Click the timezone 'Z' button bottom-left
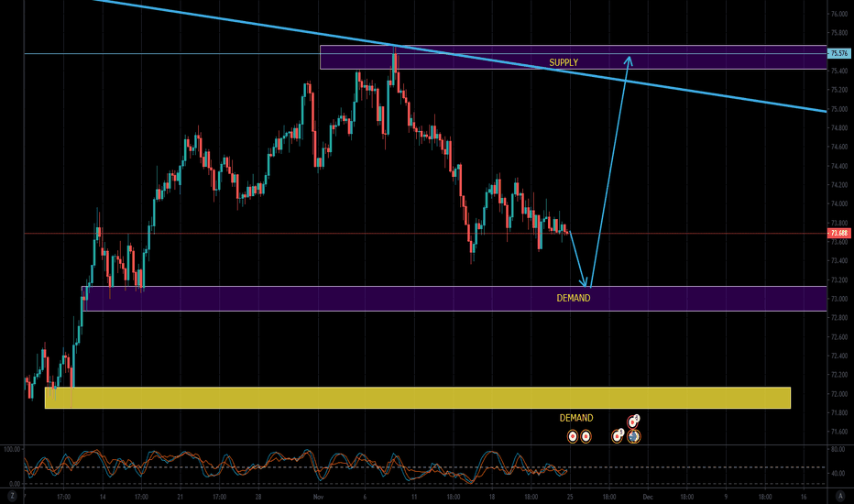Screen dimensions: 854x504 (x=13, y=495)
